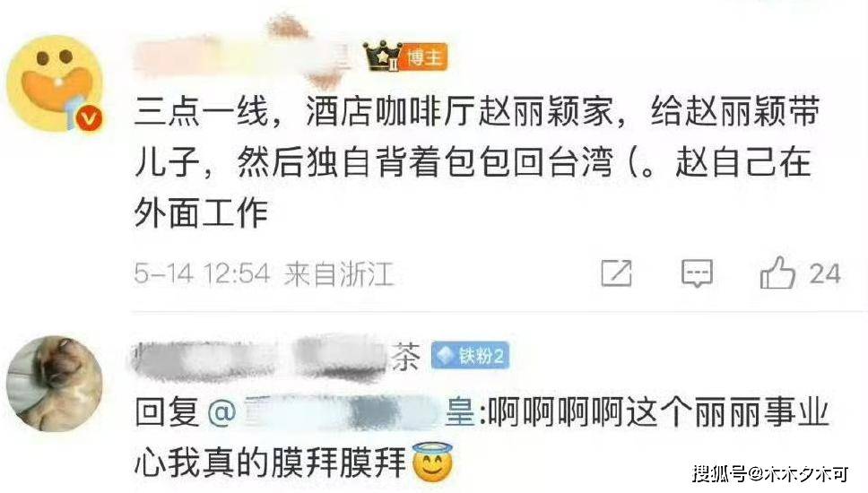Click the blue 铁粉2 fan badge
Image resolution: width=868 pixels, height=493 pixels.
[470, 356]
